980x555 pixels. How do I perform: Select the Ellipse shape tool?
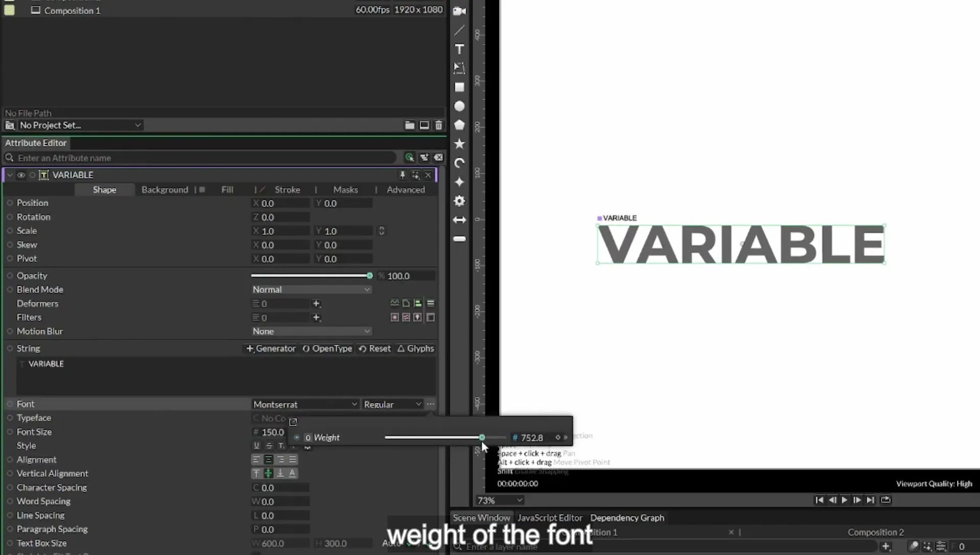459,106
